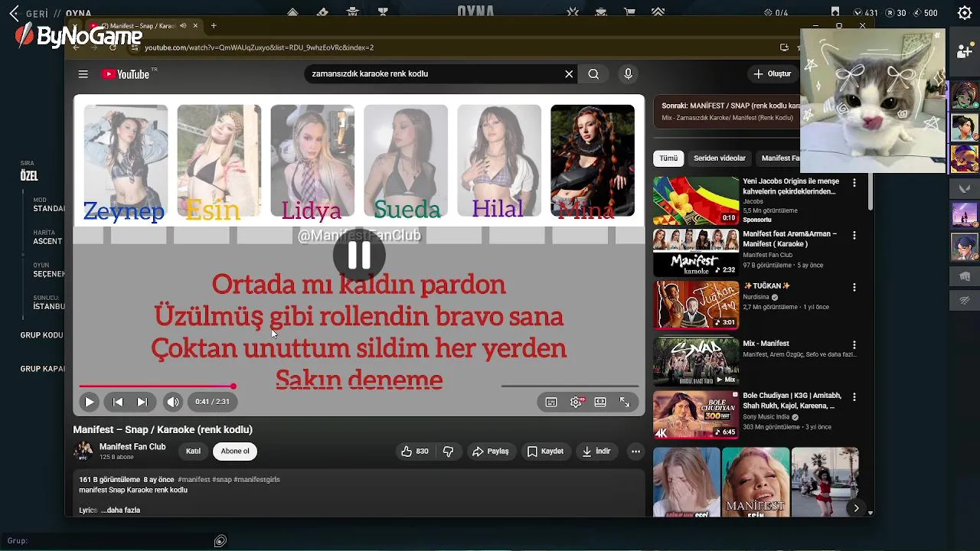The image size is (980, 551).
Task: Save the video with Kaydet
Action: pyautogui.click(x=545, y=452)
